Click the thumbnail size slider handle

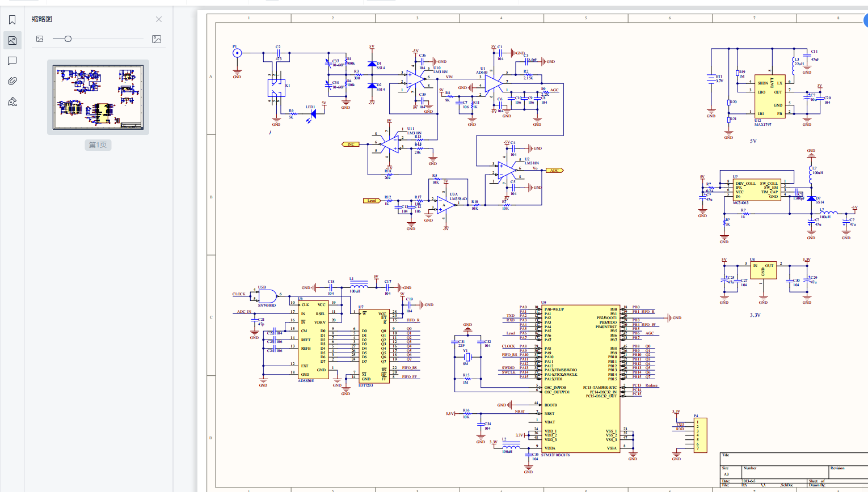[68, 39]
